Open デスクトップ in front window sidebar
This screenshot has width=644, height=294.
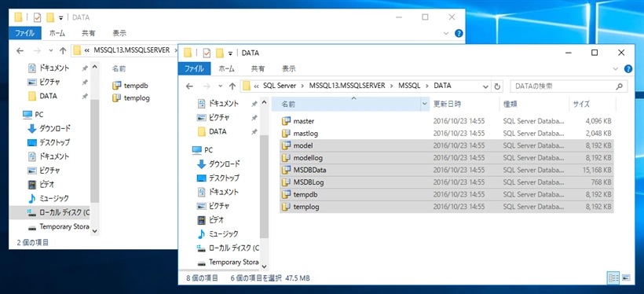(218, 178)
